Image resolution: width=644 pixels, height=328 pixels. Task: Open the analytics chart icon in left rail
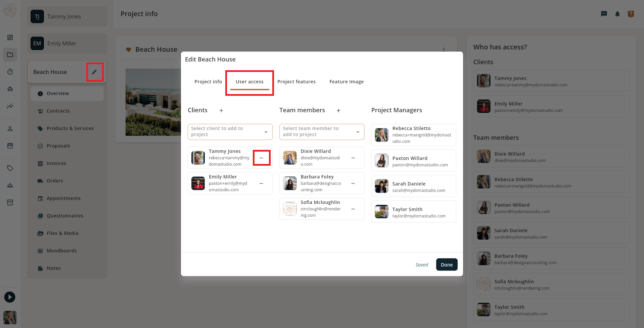click(x=10, y=106)
